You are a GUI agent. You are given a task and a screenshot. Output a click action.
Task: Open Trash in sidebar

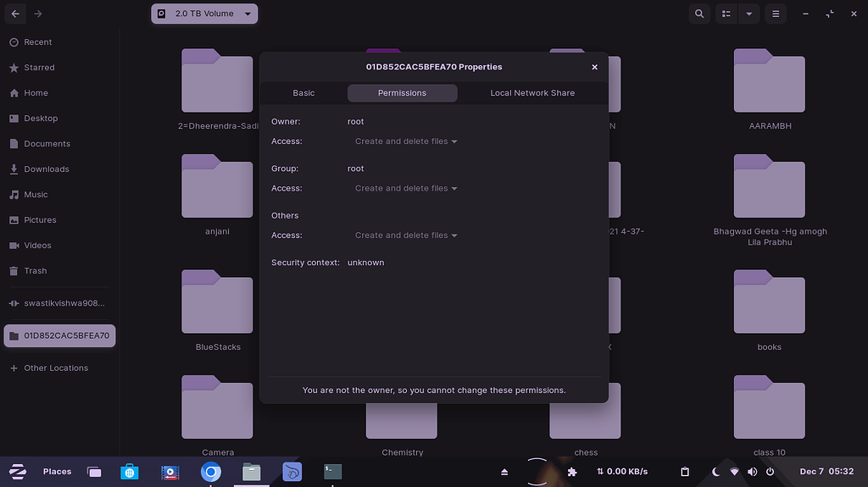(59, 271)
